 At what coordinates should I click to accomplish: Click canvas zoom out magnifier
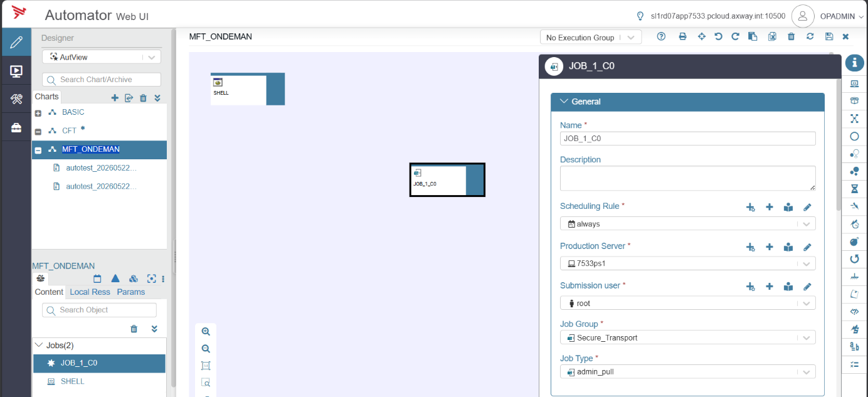click(x=206, y=349)
